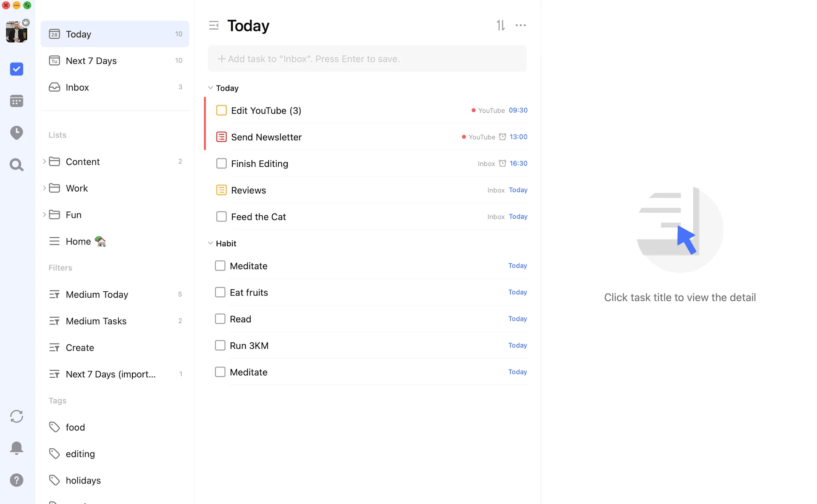Check off the Meditate habit
The width and height of the screenshot is (817, 504).
[x=220, y=265]
